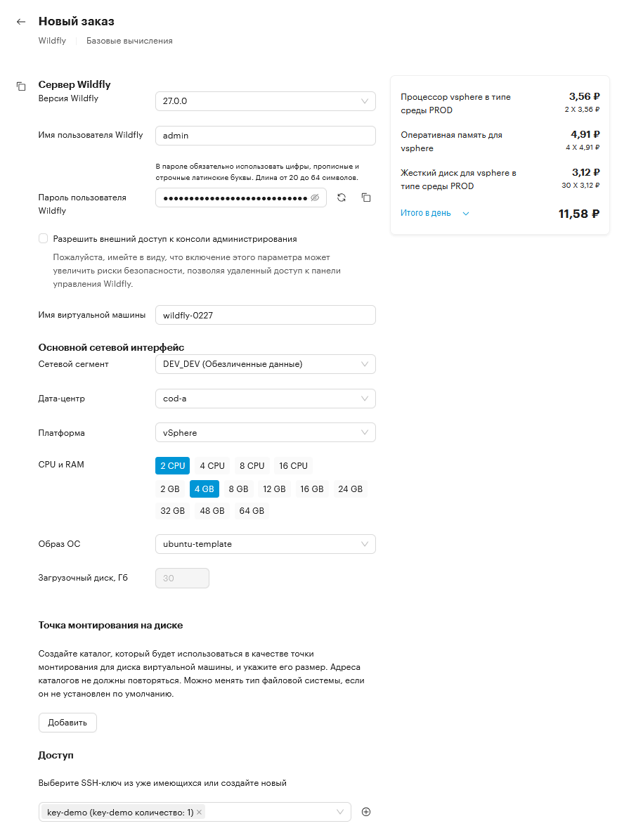The width and height of the screenshot is (636, 840).
Task: Regenerate the Wildfly user password
Action: click(342, 198)
